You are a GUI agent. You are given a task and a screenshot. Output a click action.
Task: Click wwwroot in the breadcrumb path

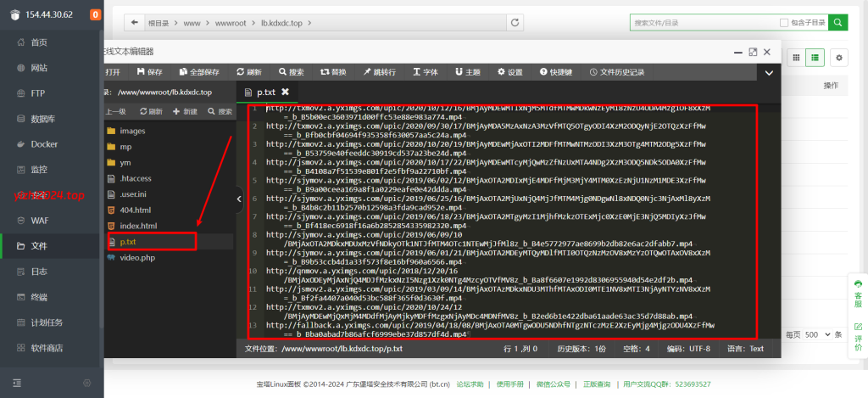pyautogui.click(x=231, y=23)
